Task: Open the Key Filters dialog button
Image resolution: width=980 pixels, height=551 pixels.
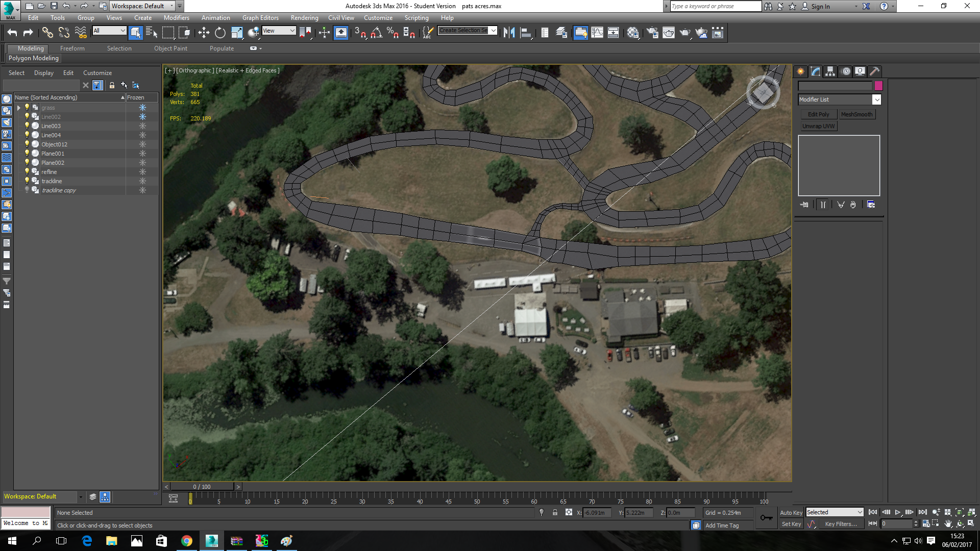Action: pyautogui.click(x=841, y=524)
